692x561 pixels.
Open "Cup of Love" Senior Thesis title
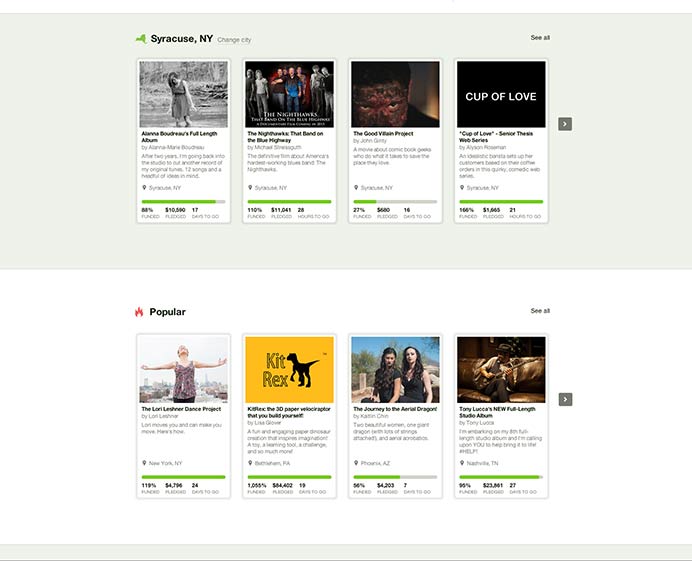(x=496, y=137)
